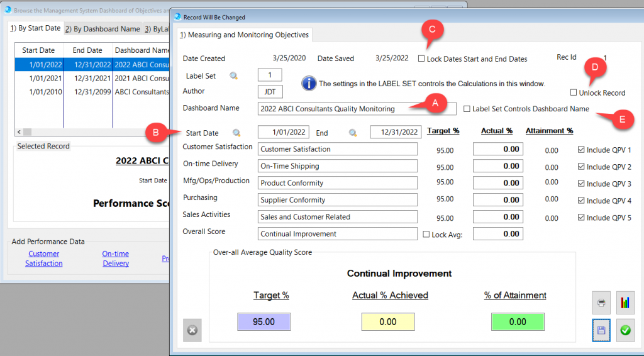Click the Record Will Be Changed window icon
Image resolution: width=644 pixels, height=356 pixels.
click(x=177, y=17)
